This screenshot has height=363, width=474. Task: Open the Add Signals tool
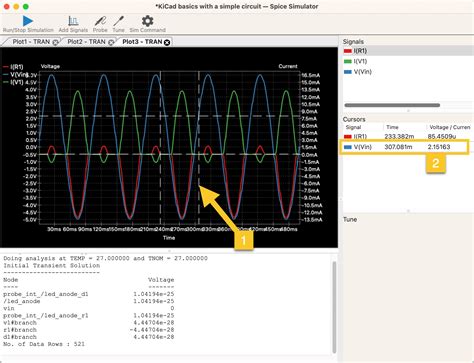coord(73,21)
